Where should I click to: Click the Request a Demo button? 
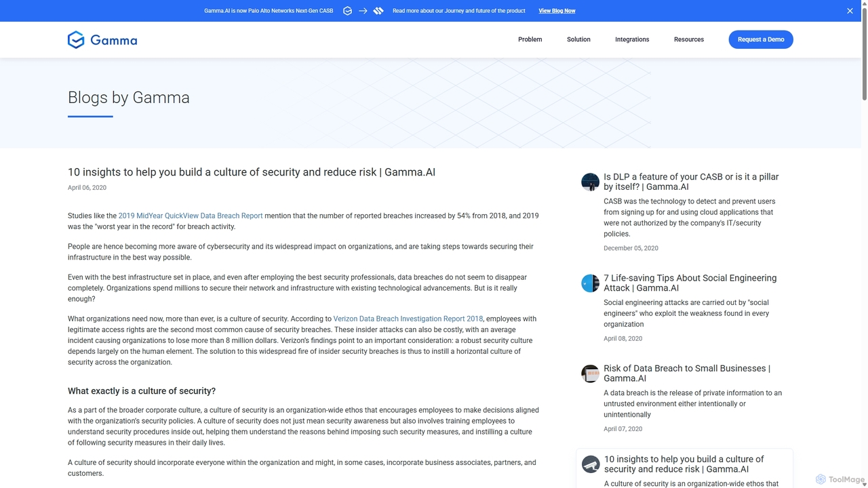coord(761,39)
